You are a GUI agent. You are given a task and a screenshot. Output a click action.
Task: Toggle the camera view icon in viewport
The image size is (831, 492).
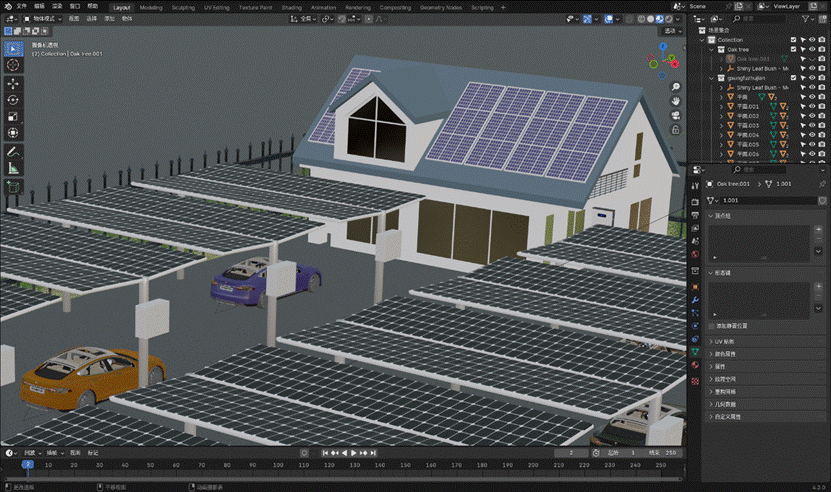(677, 116)
